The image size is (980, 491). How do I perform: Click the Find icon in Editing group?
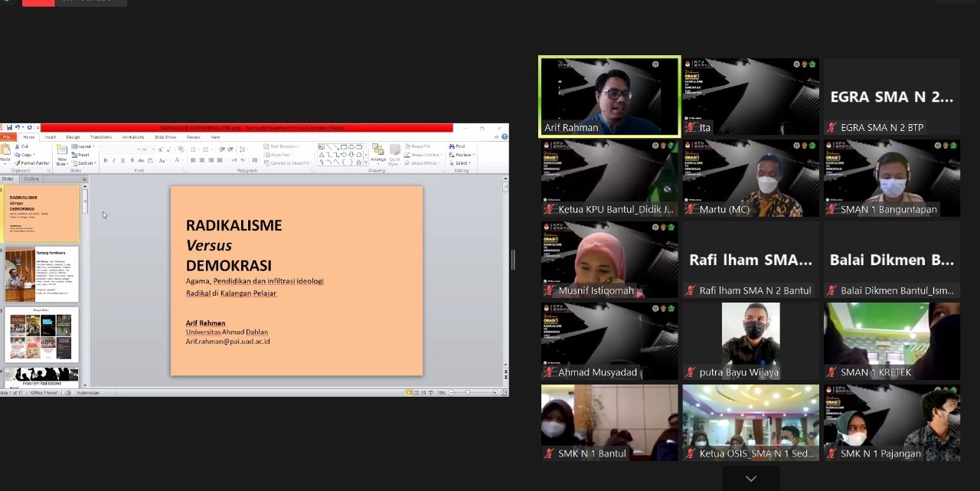click(457, 146)
